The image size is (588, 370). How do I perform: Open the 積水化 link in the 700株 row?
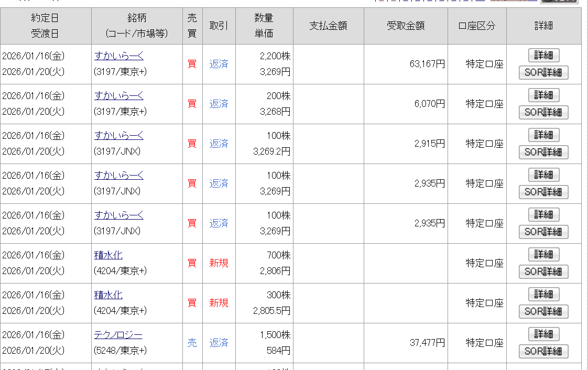click(x=108, y=255)
